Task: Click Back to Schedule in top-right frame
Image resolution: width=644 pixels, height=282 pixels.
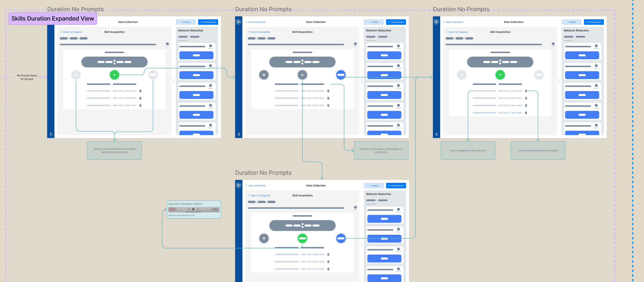Action: point(453,22)
